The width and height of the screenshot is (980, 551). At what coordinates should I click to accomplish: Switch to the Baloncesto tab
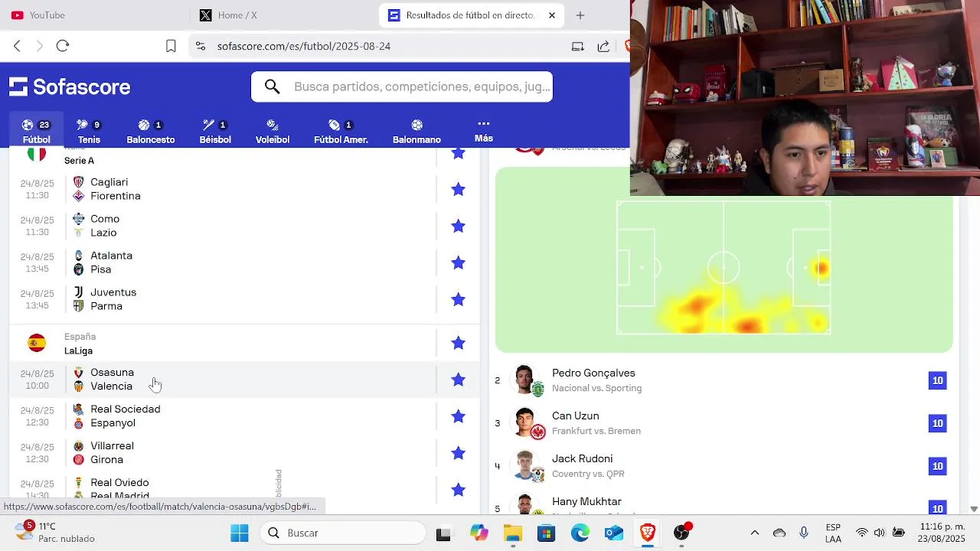click(150, 132)
